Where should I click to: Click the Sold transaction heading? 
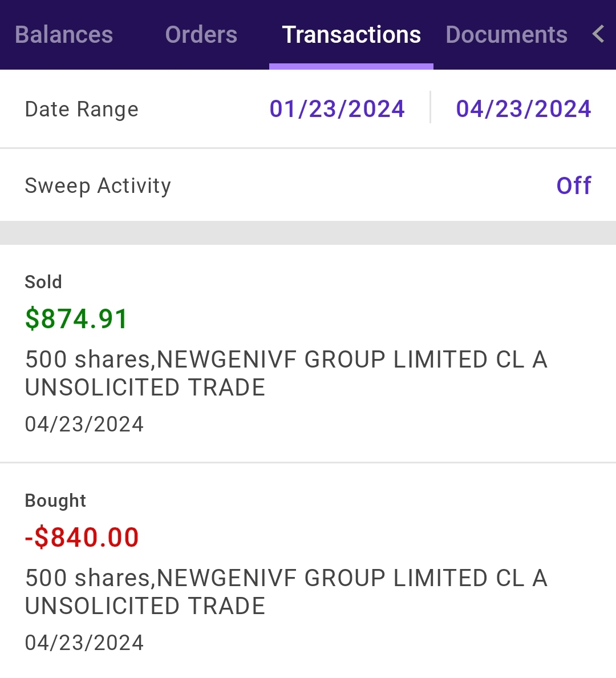point(43,282)
